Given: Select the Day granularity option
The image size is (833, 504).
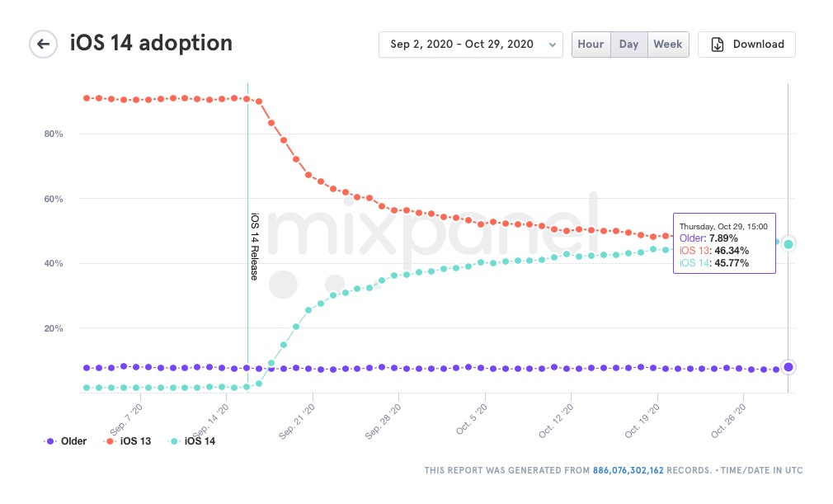Looking at the screenshot, I should (628, 45).
